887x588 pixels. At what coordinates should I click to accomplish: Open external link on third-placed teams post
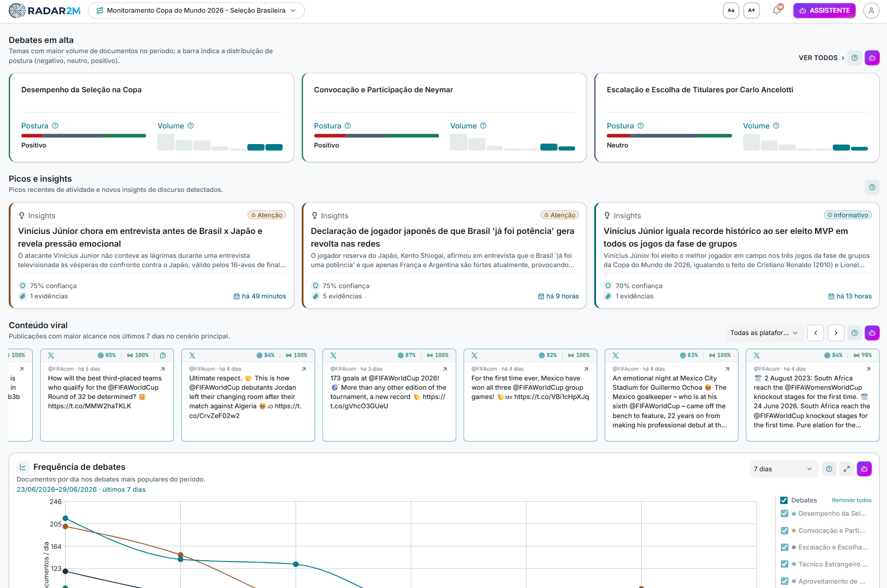point(163,369)
